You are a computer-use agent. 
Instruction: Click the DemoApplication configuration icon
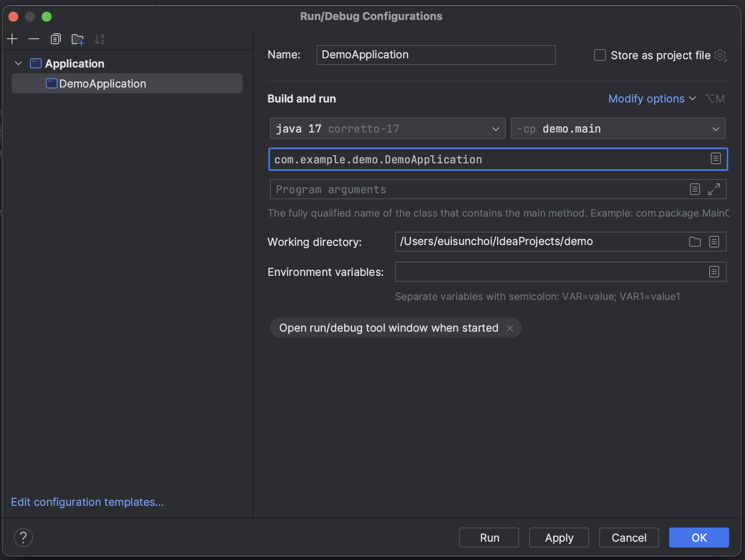[51, 83]
